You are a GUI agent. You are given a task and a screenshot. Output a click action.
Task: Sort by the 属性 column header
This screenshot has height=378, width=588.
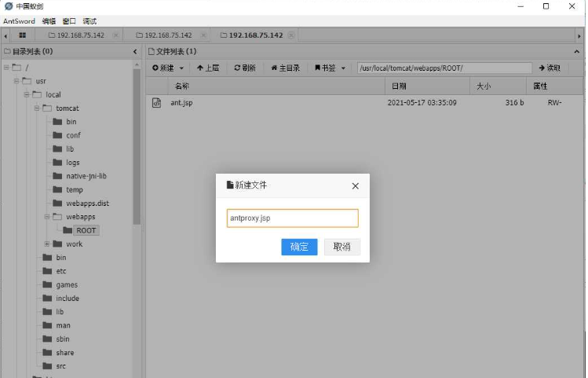554,86
